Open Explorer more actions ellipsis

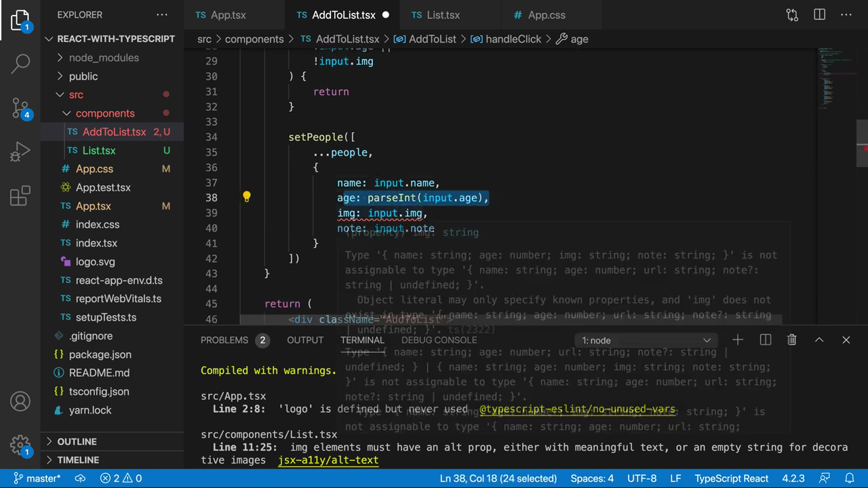click(162, 15)
